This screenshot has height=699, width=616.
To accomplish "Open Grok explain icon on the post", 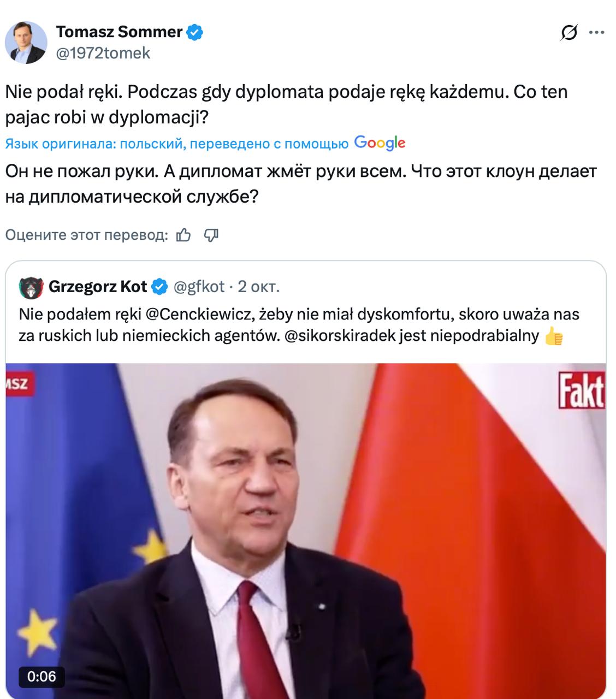I will tap(569, 33).
